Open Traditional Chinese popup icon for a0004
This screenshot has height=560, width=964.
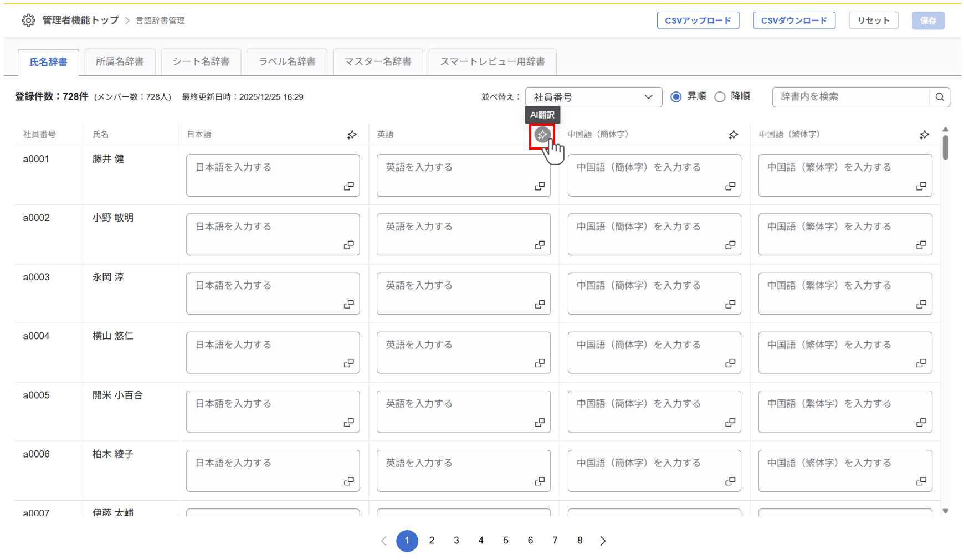pos(921,363)
